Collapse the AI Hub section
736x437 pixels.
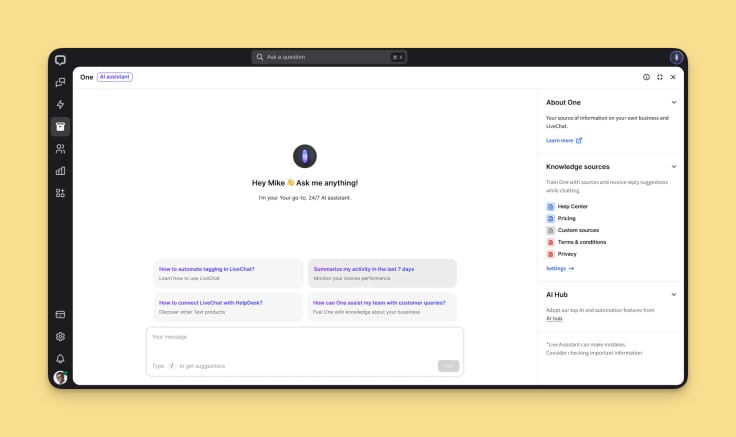pos(673,295)
